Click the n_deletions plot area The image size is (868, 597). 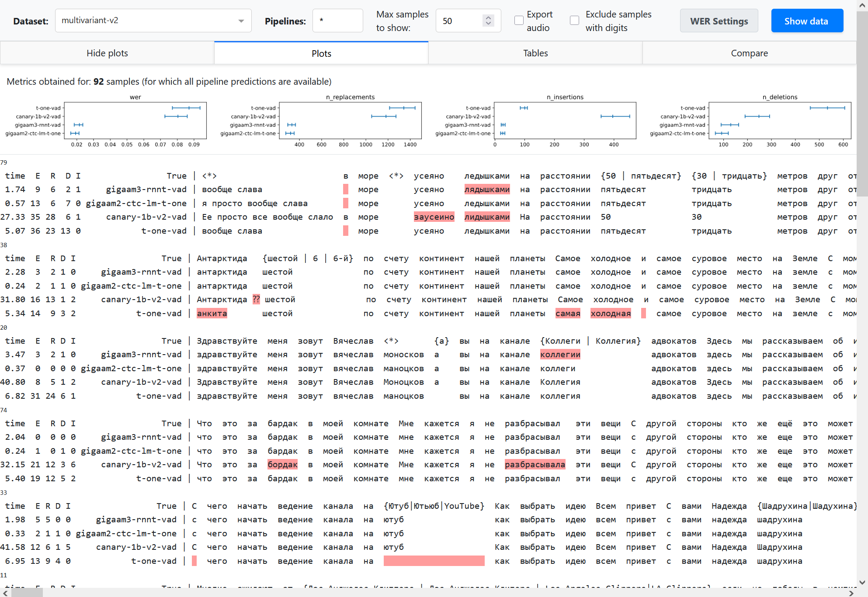(x=780, y=121)
